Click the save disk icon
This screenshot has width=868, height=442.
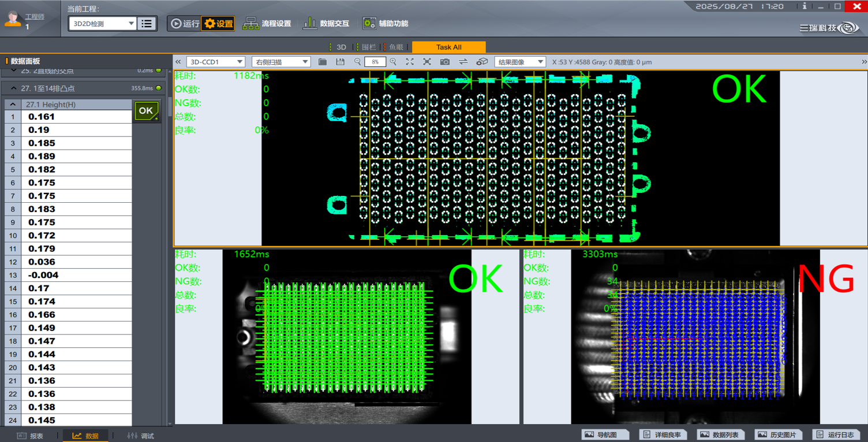(x=340, y=62)
